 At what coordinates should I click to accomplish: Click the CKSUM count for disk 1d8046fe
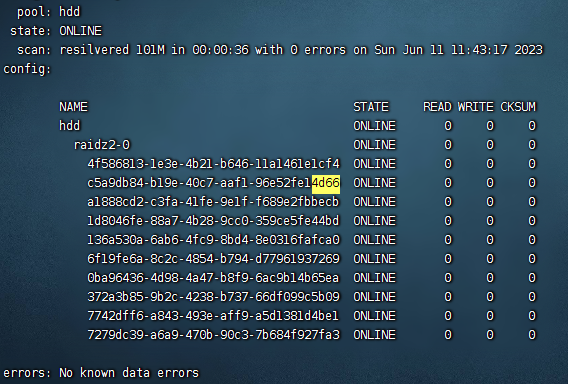click(532, 221)
